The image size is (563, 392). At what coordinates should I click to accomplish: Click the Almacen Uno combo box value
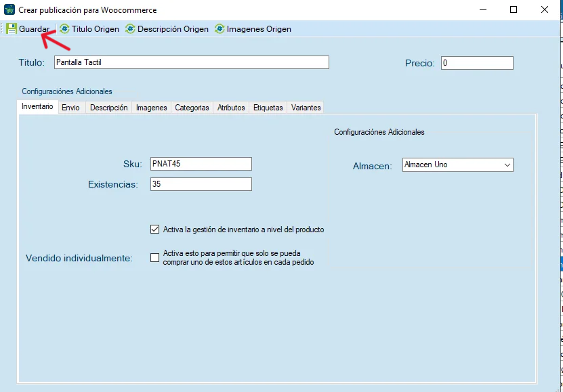click(x=458, y=165)
